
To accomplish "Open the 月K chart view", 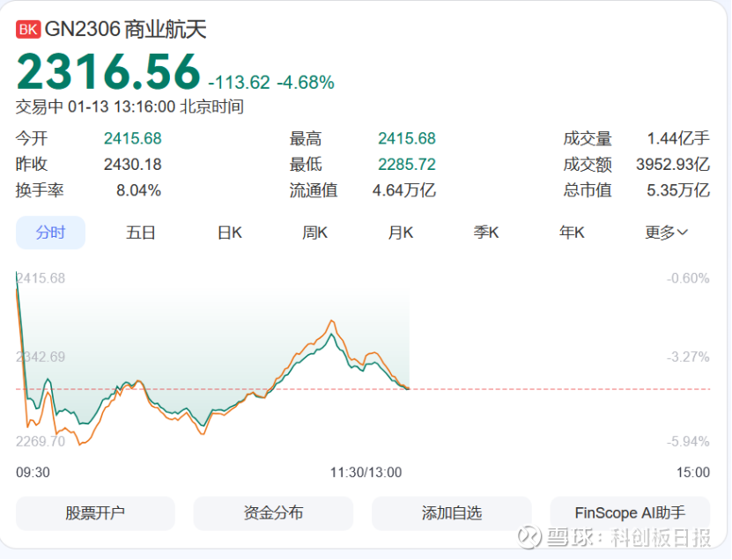I will 401,232.
